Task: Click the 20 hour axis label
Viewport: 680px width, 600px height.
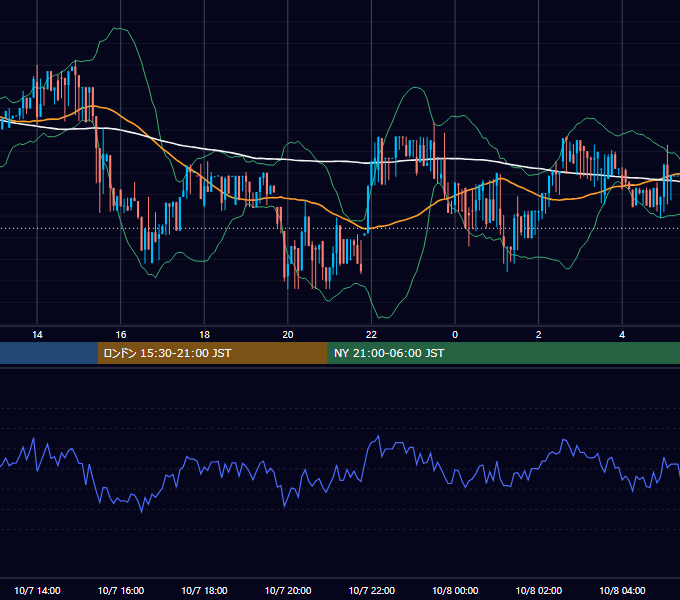Action: click(288, 335)
